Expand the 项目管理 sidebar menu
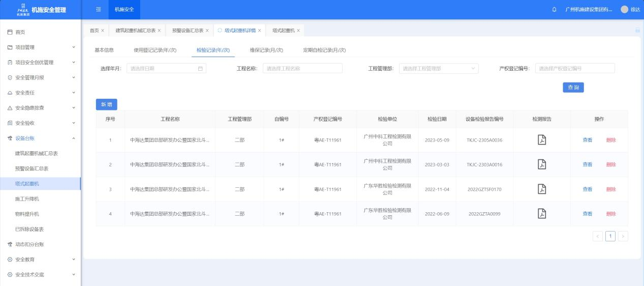This screenshot has width=644, height=286. point(40,47)
